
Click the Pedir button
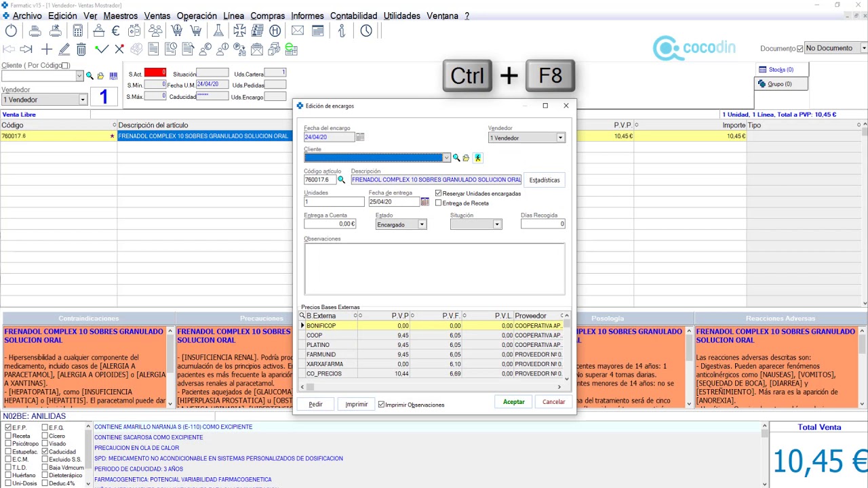(x=316, y=404)
